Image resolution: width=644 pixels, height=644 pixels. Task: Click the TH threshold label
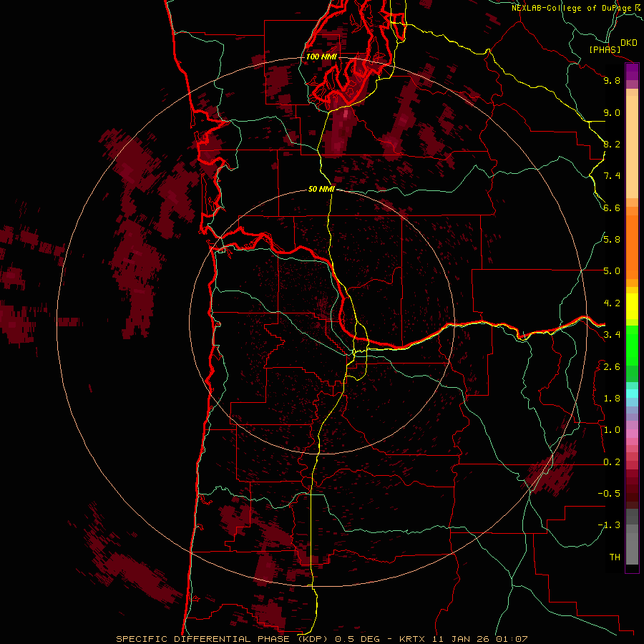[x=615, y=557]
